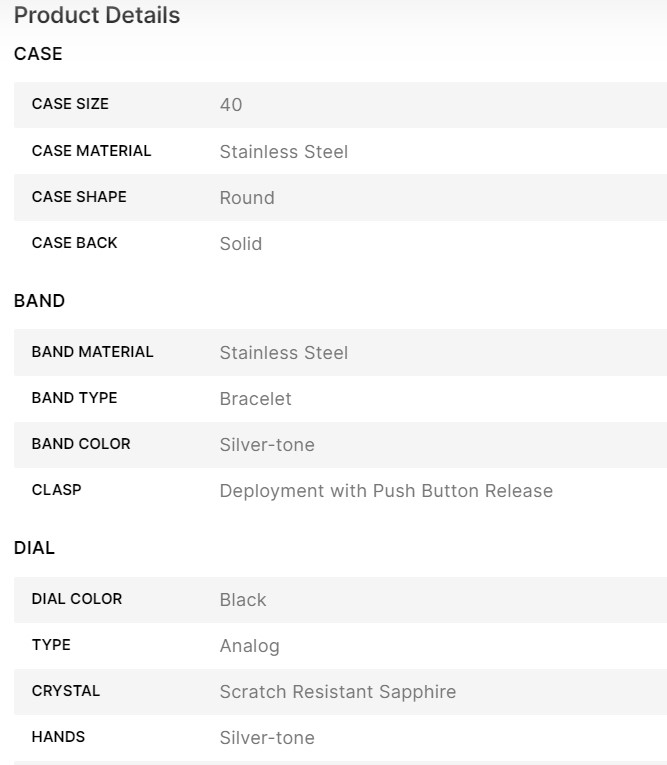
Task: Click the Analog type value
Action: pyautogui.click(x=250, y=646)
